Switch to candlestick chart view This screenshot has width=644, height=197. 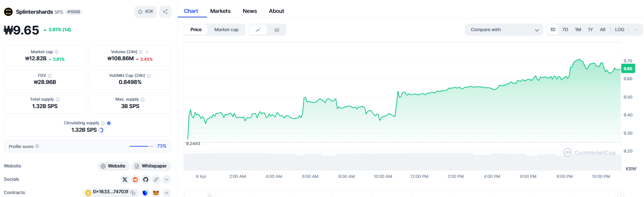click(x=277, y=30)
